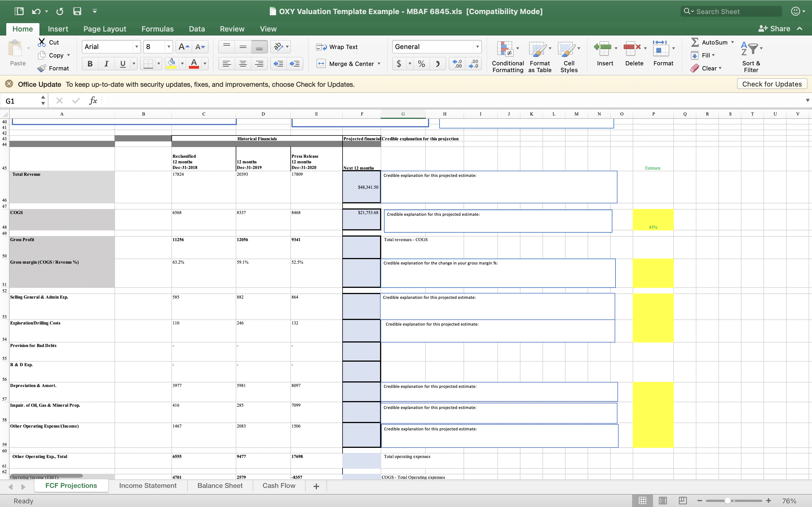Open the Arial font dropdown
Screen dimensions: 812x507
pos(136,46)
